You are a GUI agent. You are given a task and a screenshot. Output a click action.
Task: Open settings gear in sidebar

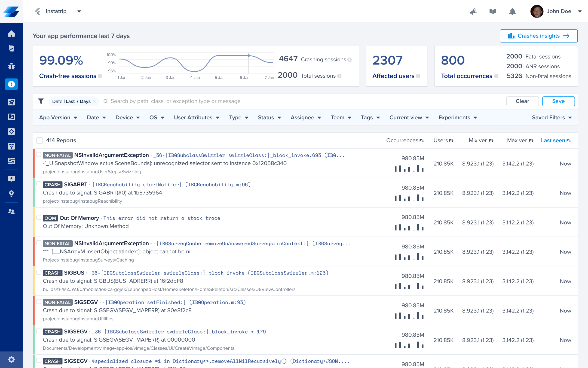click(11, 359)
